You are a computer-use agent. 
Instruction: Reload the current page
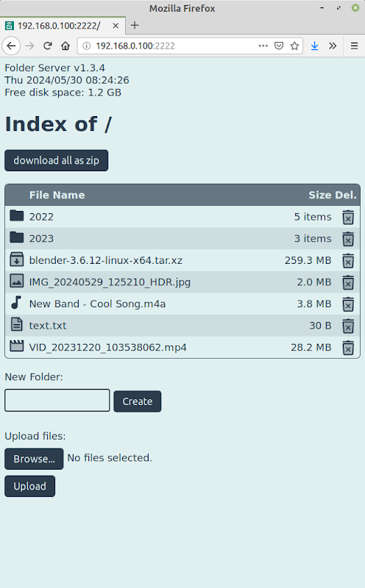point(47,46)
